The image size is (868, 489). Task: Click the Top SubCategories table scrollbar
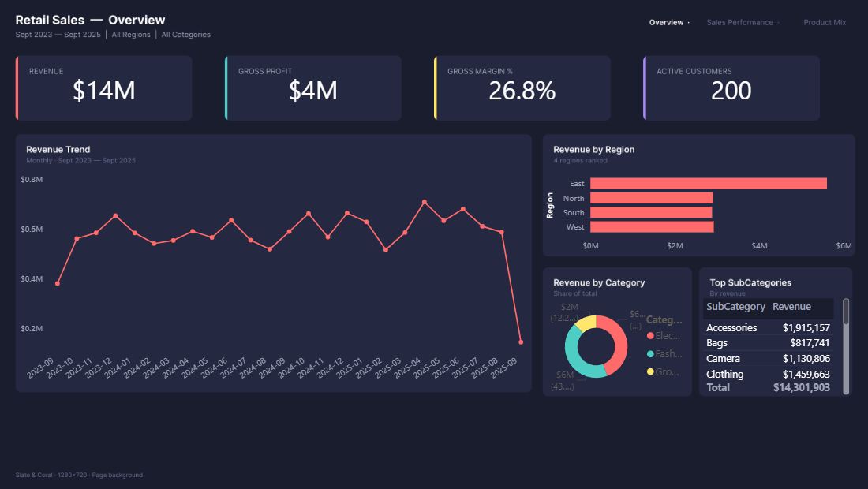(x=846, y=346)
